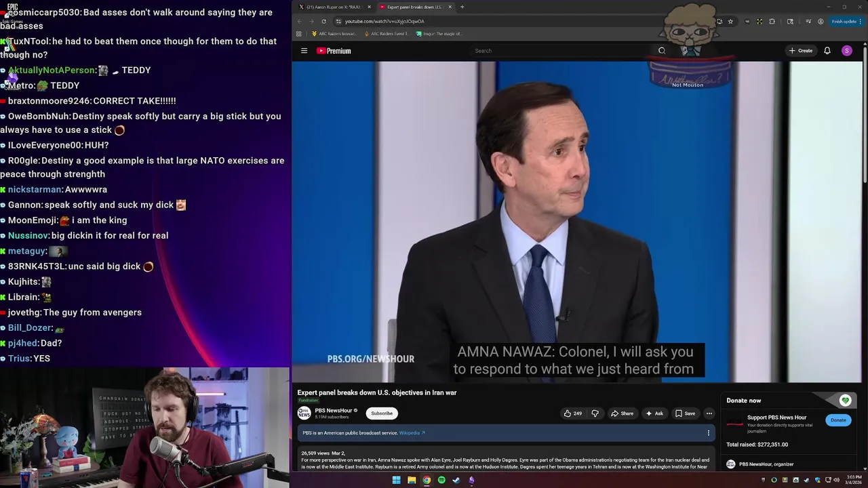Image resolution: width=868 pixels, height=488 pixels.
Task: Expand the video description text
Action: (505, 460)
